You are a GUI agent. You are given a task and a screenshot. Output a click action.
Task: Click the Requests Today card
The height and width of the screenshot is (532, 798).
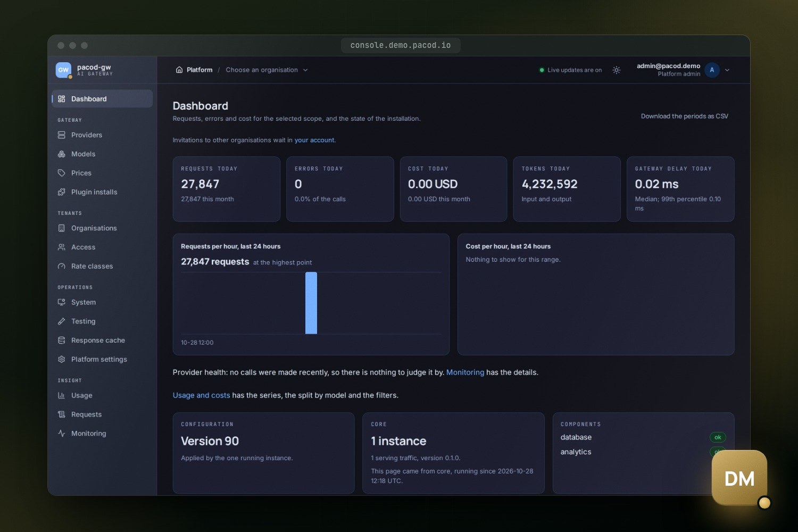227,189
